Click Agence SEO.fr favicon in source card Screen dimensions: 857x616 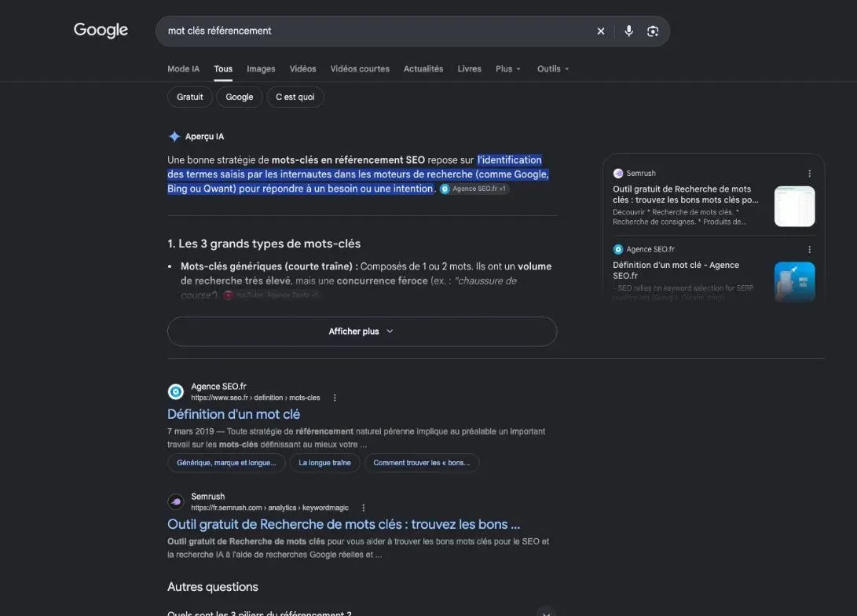618,249
